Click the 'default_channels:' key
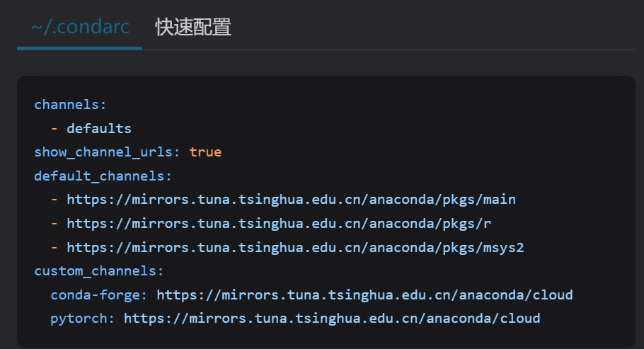Image resolution: width=644 pixels, height=349 pixels. pyautogui.click(x=103, y=176)
